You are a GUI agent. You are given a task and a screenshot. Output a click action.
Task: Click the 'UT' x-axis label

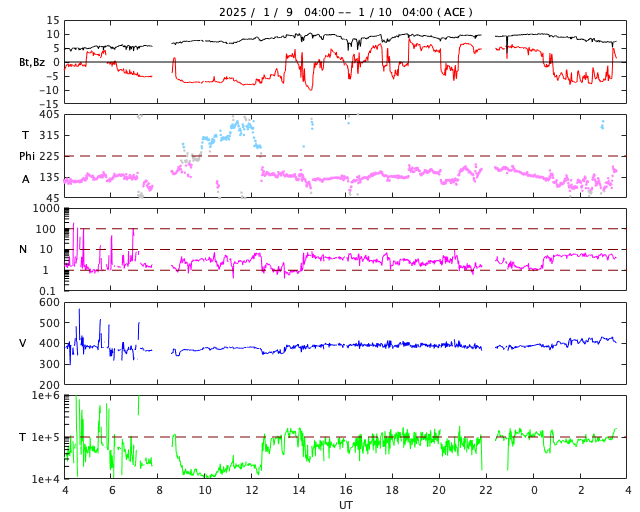[x=346, y=505]
